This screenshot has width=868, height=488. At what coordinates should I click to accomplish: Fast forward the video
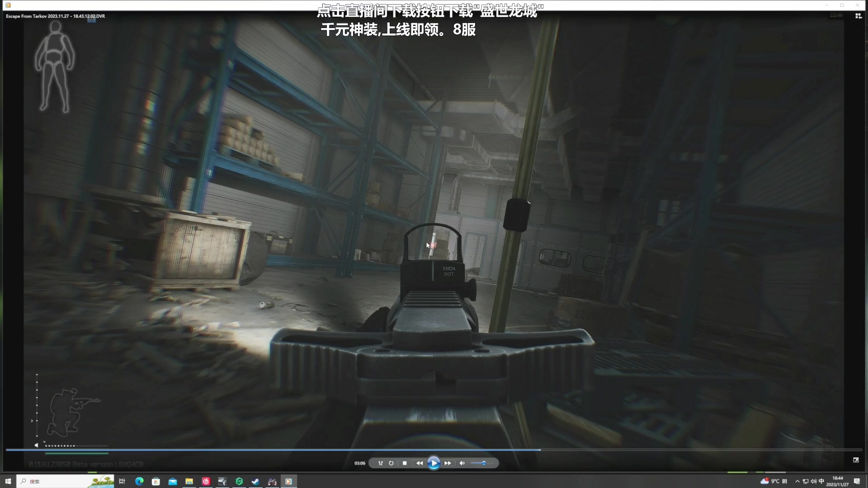pos(448,463)
